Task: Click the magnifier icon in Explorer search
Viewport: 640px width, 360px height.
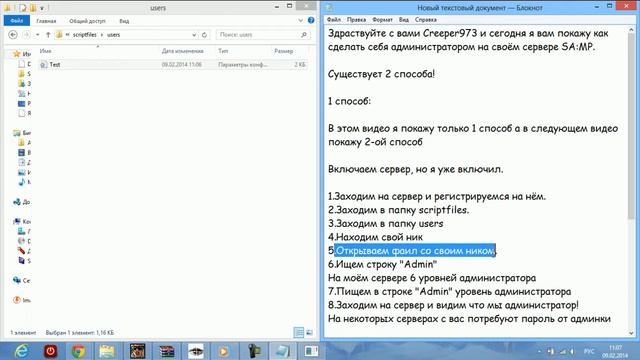Action: pos(304,35)
